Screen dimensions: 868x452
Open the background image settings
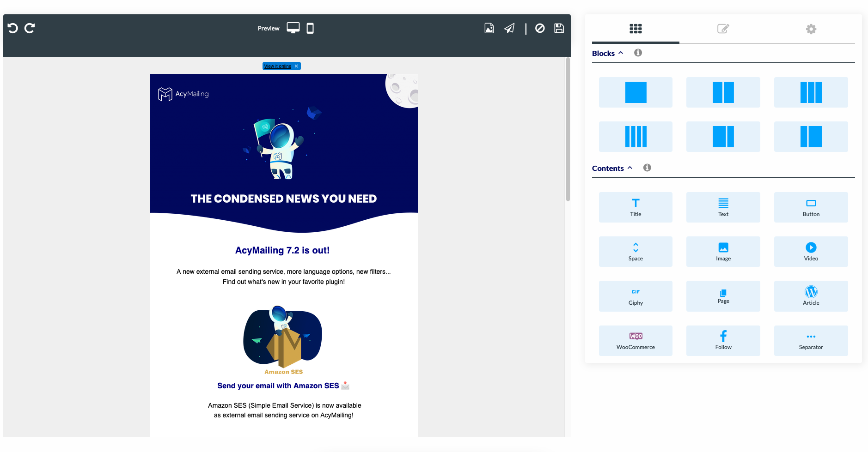tap(489, 28)
